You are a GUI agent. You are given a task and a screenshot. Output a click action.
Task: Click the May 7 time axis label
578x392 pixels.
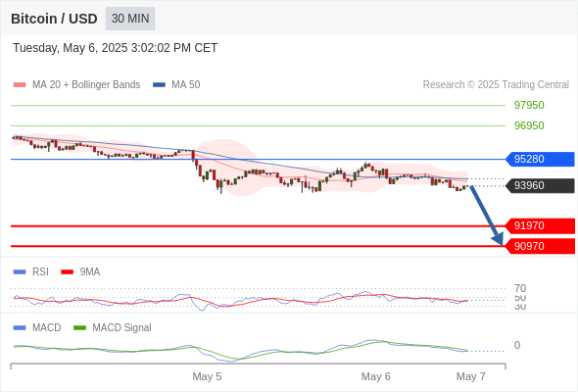coord(471,376)
